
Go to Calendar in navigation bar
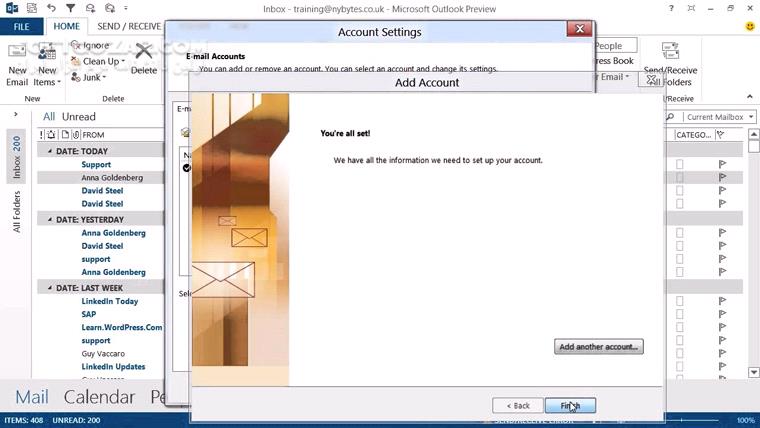point(99,397)
